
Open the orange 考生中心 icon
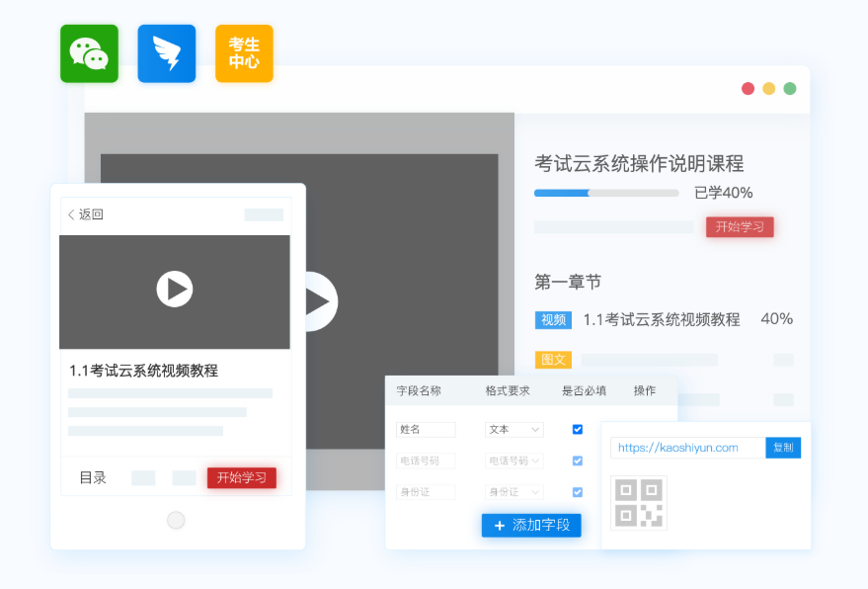click(x=244, y=53)
